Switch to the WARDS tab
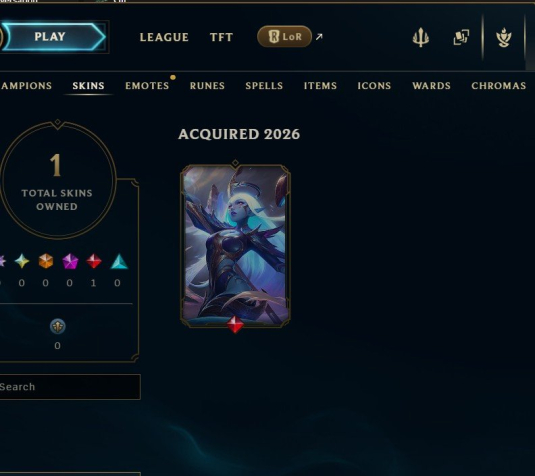The image size is (535, 476). pos(431,86)
